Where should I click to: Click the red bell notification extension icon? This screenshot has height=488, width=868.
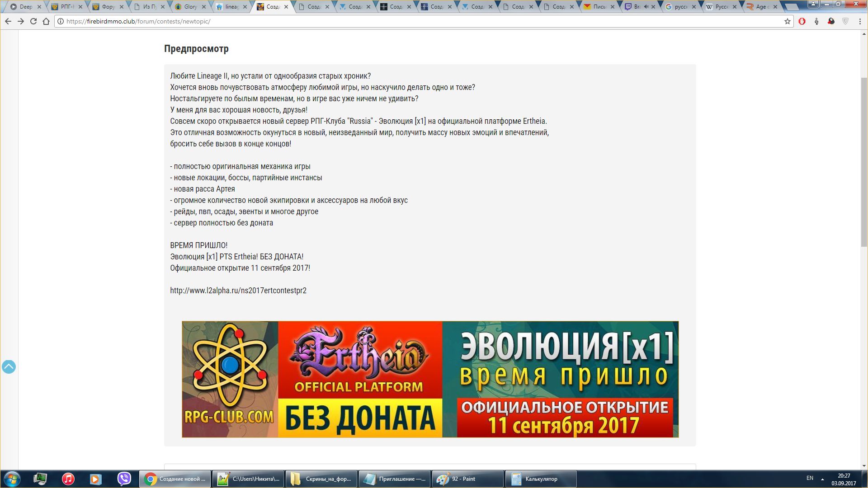831,21
